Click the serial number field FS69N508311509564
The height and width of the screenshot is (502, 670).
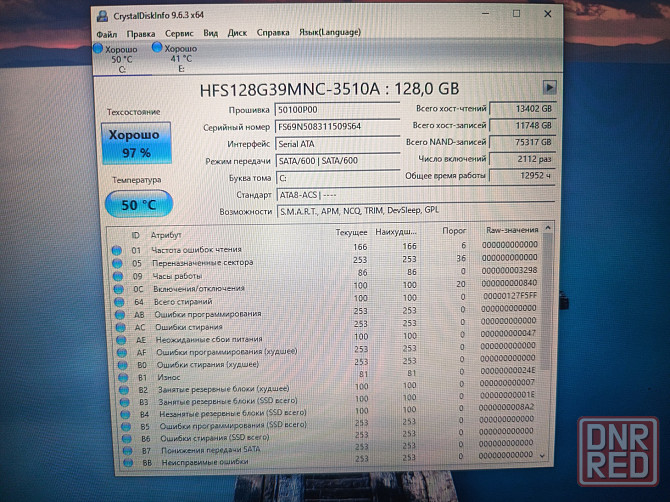337,126
